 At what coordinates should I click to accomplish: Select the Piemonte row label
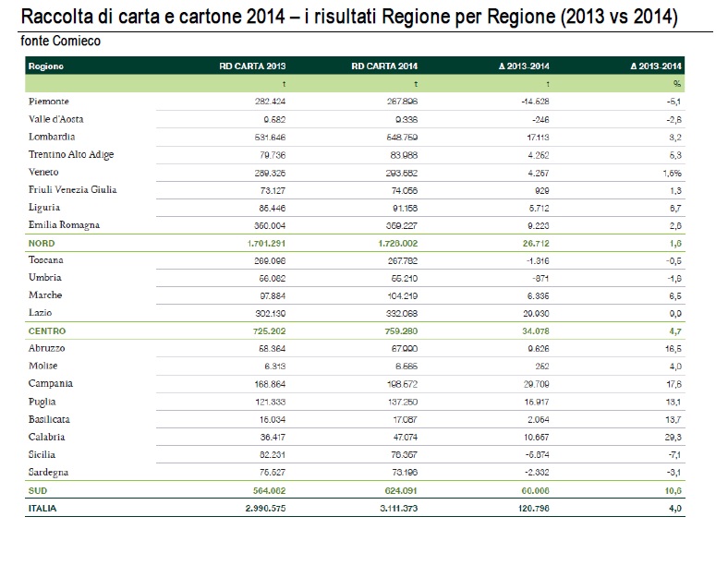pos(50,102)
